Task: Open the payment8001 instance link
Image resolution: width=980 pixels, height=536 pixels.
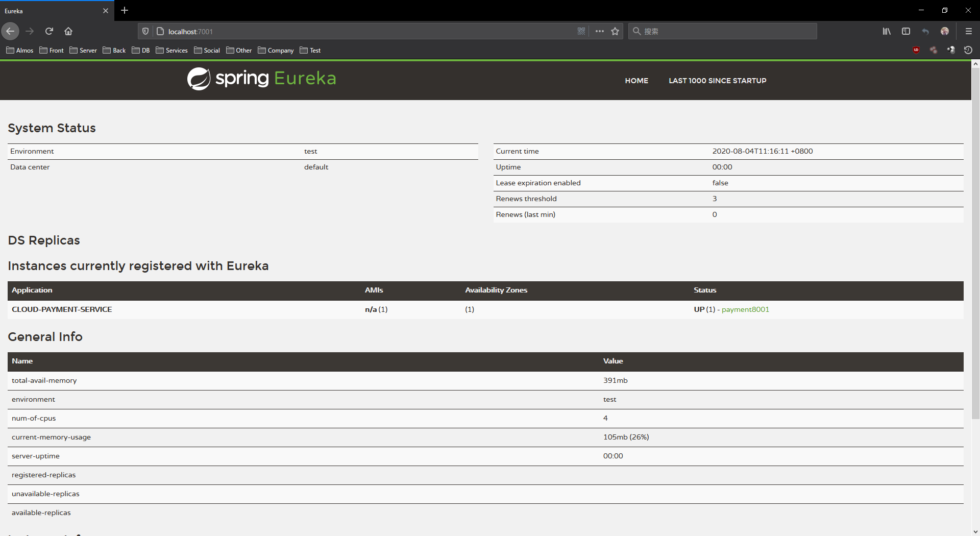Action: (745, 309)
